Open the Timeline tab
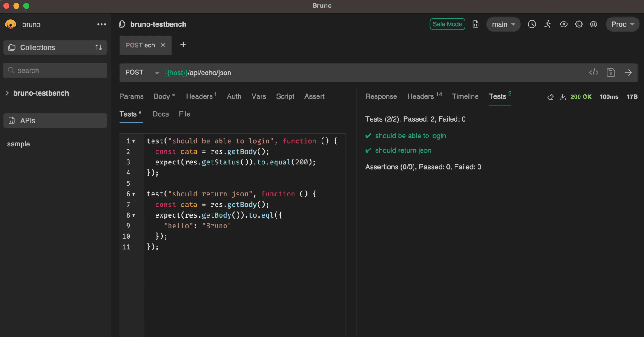The width and height of the screenshot is (644, 337). 465,96
